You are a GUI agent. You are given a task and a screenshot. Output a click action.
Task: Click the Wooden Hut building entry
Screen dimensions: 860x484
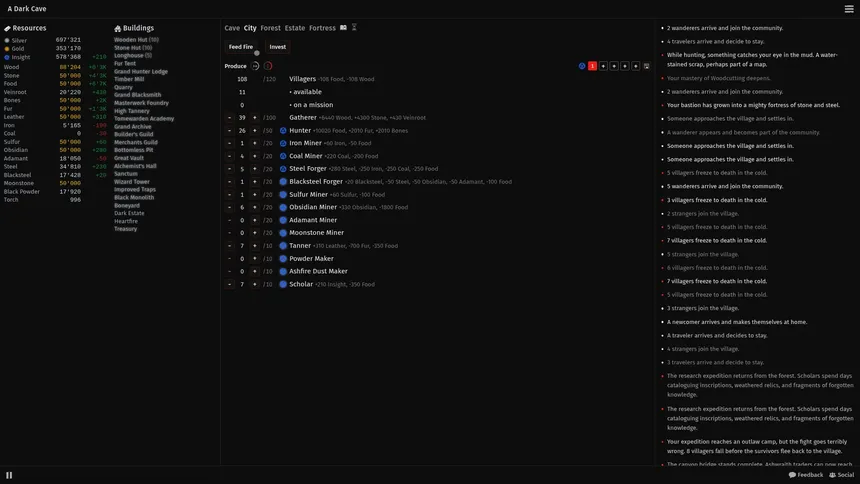point(136,40)
